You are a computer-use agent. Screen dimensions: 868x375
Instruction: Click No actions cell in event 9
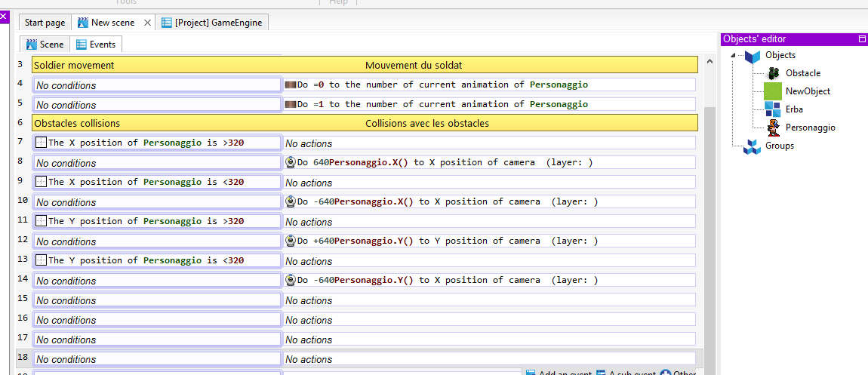coord(489,183)
